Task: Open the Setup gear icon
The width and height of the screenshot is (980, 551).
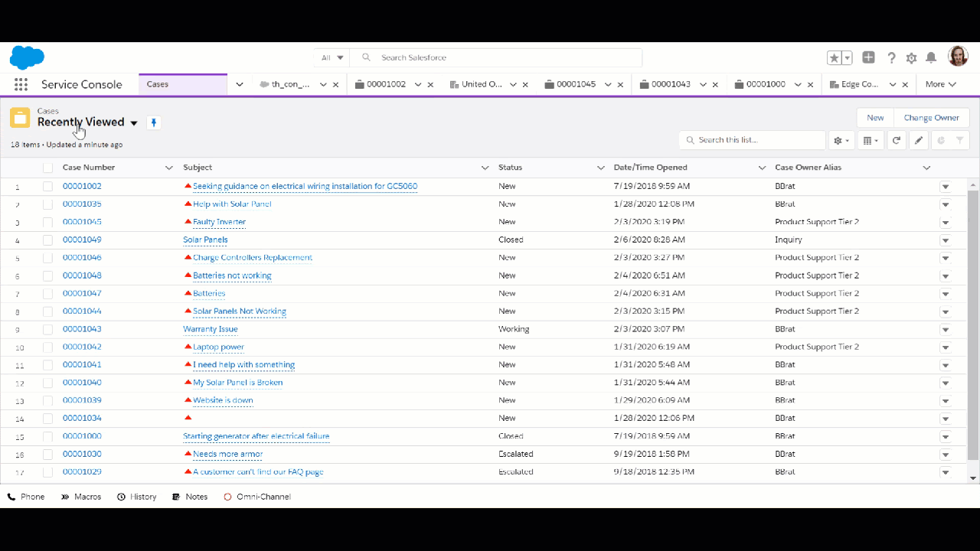Action: [x=911, y=57]
